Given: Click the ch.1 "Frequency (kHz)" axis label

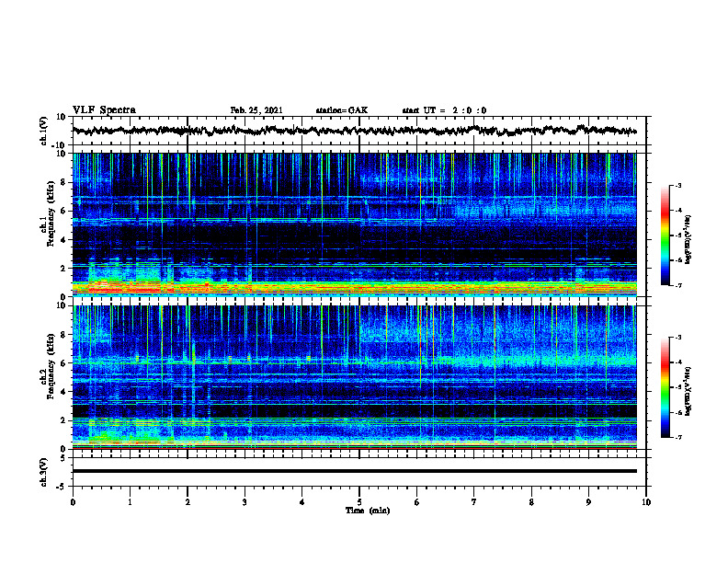Looking at the screenshot, I should point(51,213).
